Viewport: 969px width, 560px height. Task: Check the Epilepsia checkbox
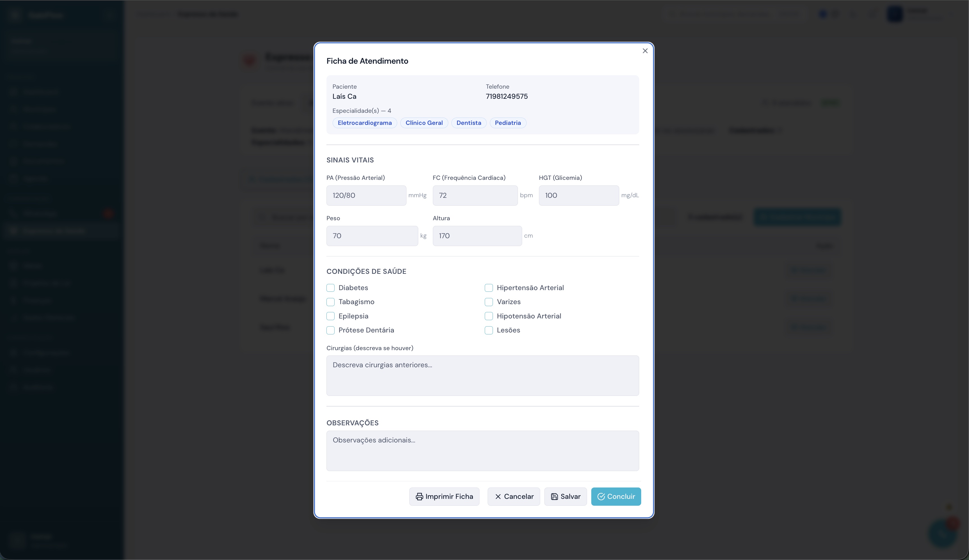point(330,316)
